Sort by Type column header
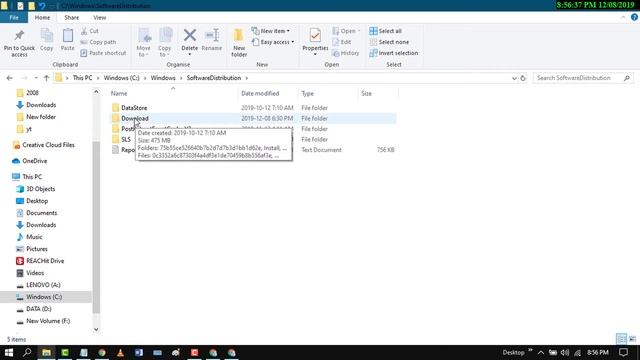The image size is (640, 360). tap(308, 93)
